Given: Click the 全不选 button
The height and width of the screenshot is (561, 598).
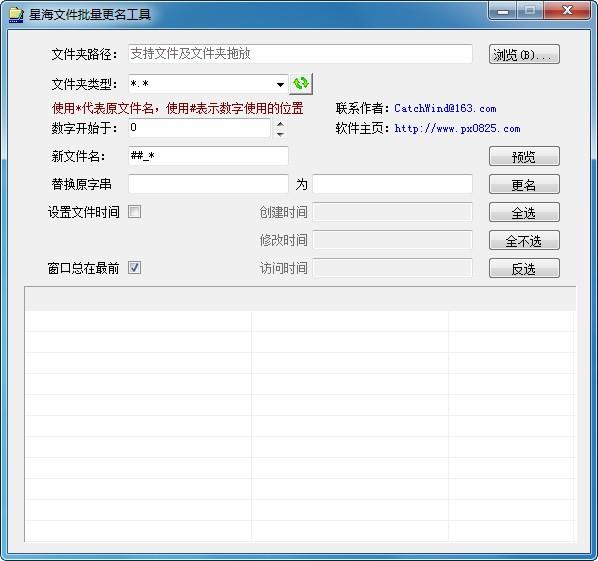Looking at the screenshot, I should point(524,241).
